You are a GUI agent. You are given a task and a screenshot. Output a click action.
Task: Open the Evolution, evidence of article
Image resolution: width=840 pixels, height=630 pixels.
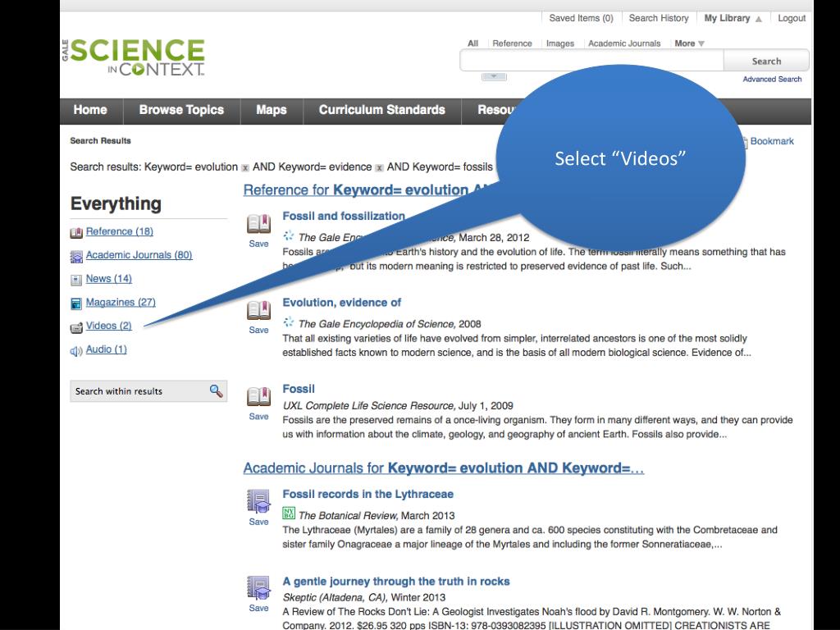[342, 303]
